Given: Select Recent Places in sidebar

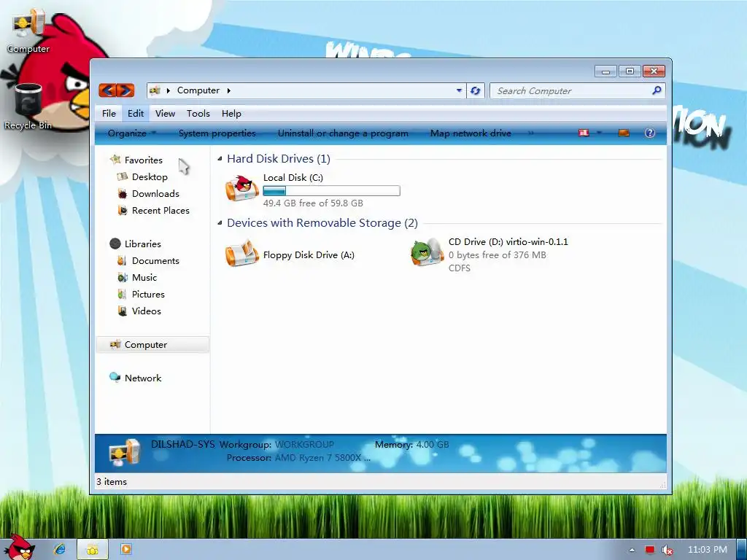Looking at the screenshot, I should pos(160,210).
